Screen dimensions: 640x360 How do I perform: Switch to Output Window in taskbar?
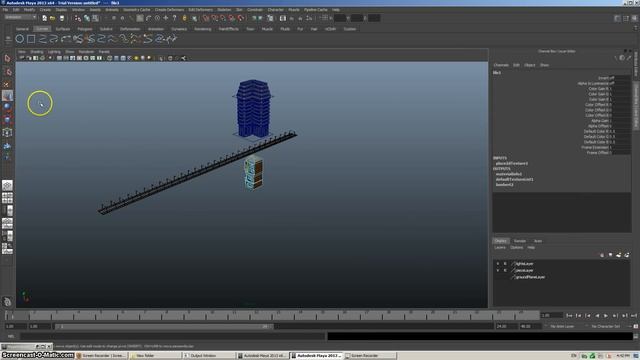[x=209, y=356]
